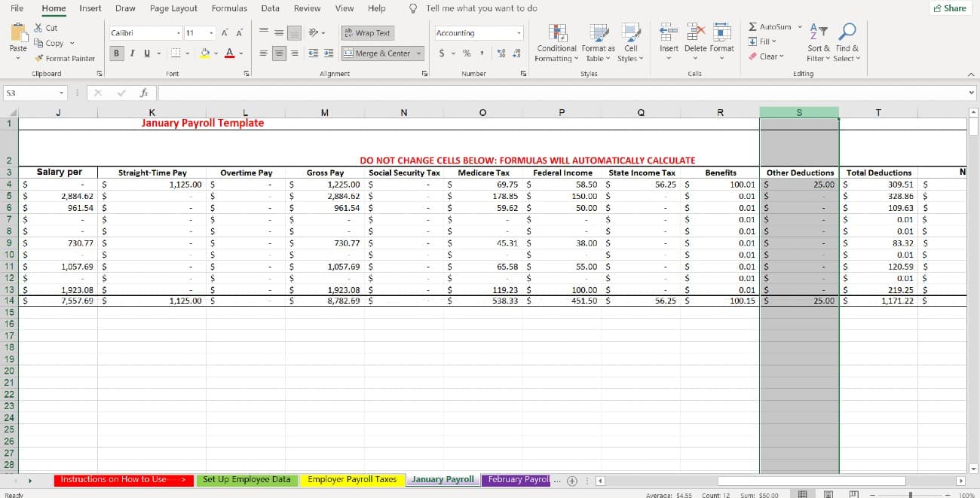Click the Increase Decimal icon

tap(501, 53)
